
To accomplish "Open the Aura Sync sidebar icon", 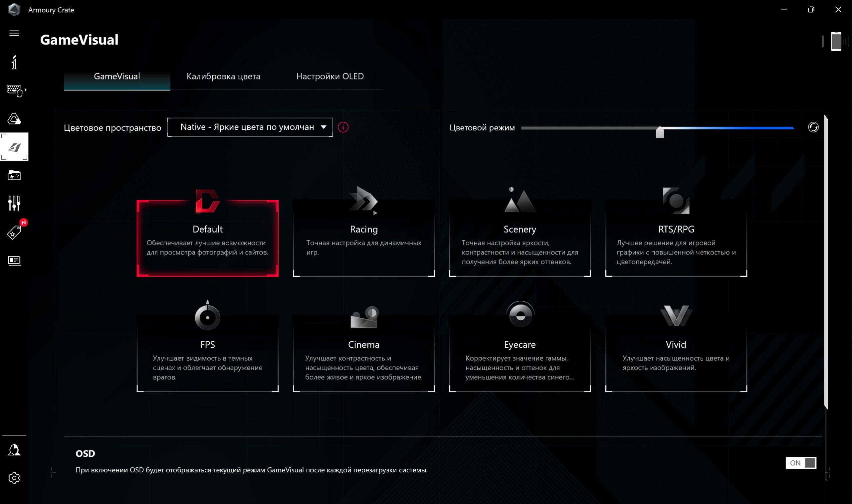I will (x=14, y=118).
